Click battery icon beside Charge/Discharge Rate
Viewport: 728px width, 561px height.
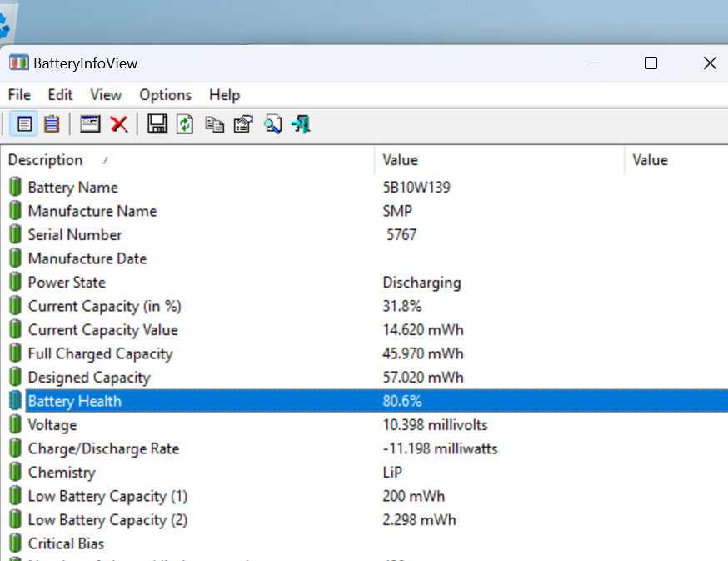click(x=15, y=448)
